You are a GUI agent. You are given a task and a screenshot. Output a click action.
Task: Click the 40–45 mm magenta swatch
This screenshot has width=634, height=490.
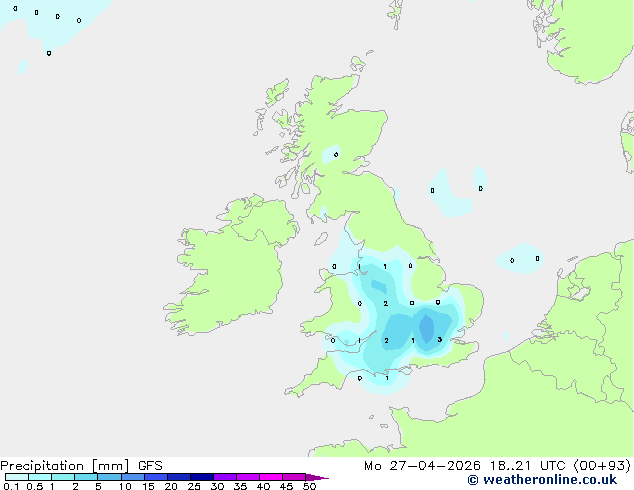(271, 477)
